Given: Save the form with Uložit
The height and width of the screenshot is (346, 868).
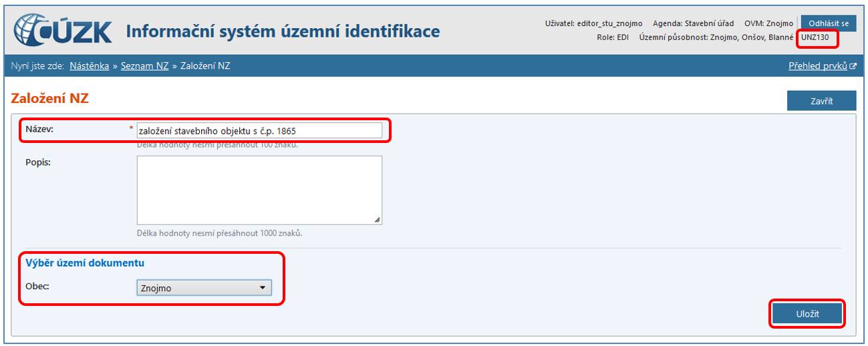Looking at the screenshot, I should [807, 314].
